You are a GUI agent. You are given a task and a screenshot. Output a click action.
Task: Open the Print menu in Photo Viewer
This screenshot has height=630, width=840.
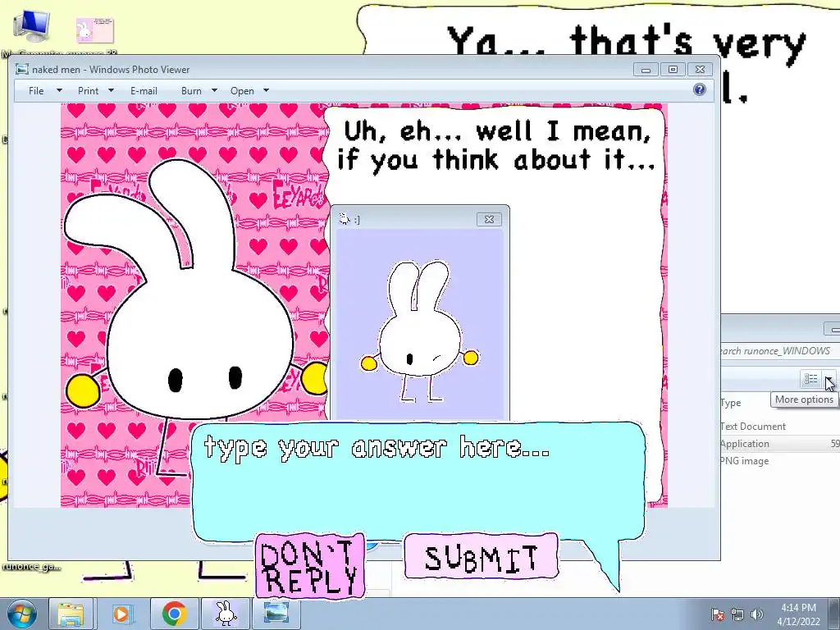pyautogui.click(x=89, y=90)
